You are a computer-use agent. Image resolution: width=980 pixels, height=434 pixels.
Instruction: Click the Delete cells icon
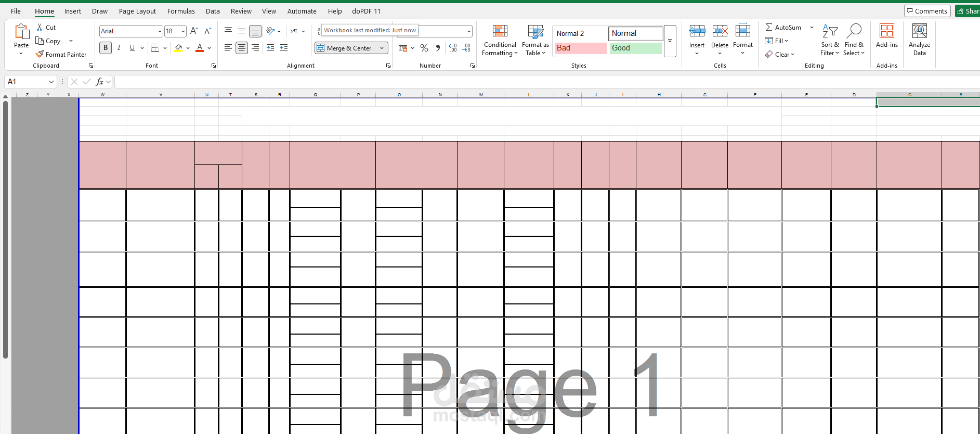click(720, 31)
